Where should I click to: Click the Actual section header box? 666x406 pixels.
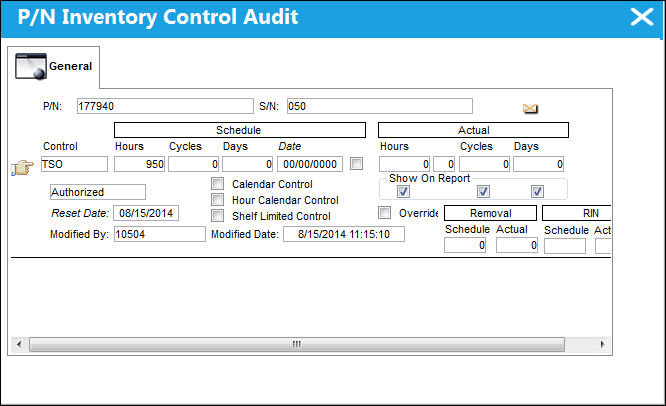(474, 130)
